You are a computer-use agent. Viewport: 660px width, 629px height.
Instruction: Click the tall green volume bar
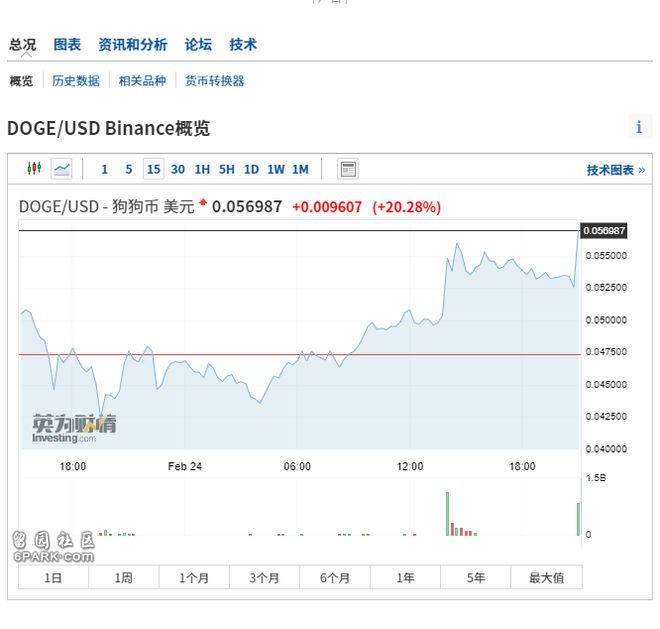point(447,513)
